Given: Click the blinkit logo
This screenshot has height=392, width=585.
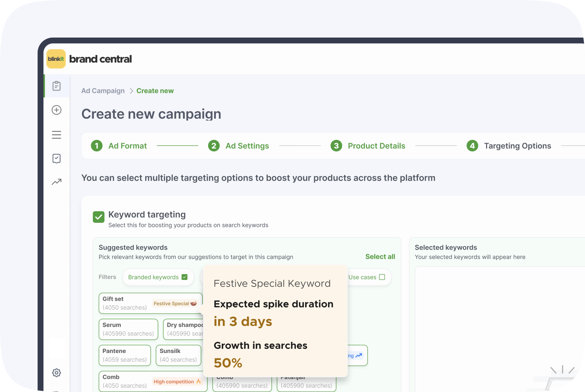Looking at the screenshot, I should tap(56, 59).
